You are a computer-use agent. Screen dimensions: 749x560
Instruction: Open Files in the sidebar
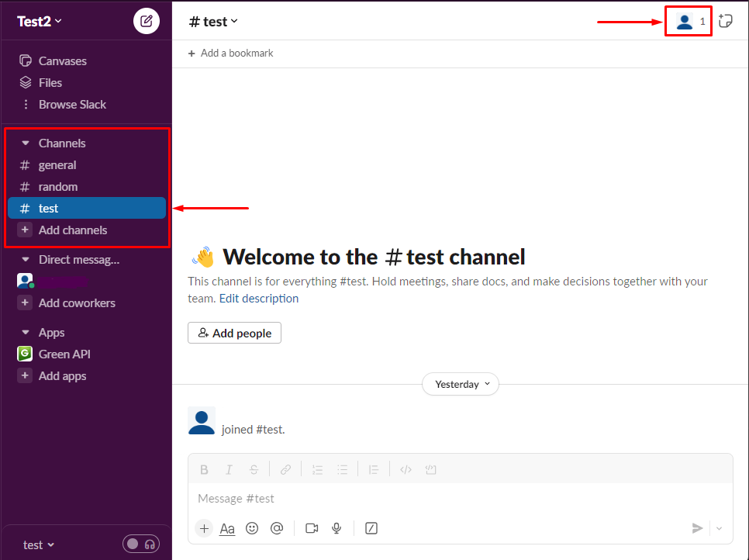point(50,83)
